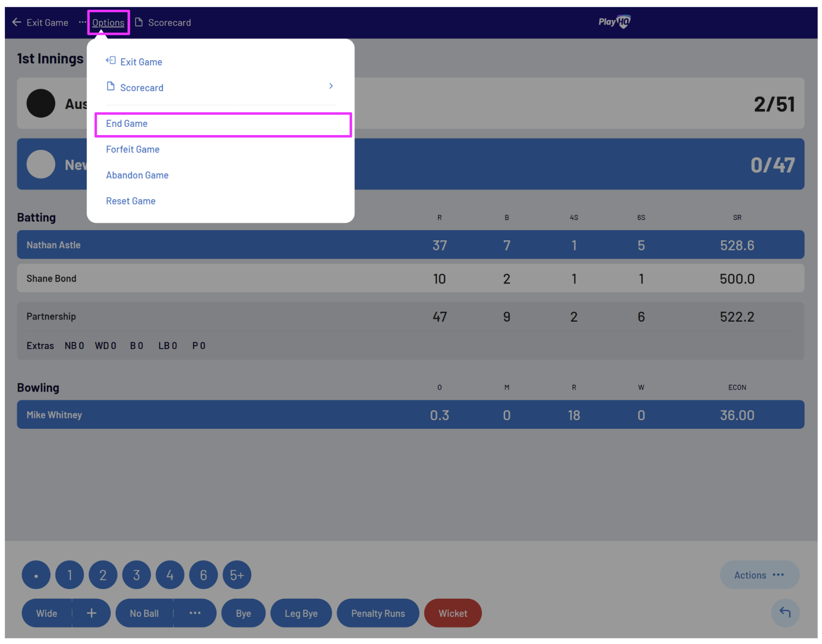
Task: Open the Options dropdown in top bar
Action: pyautogui.click(x=108, y=23)
